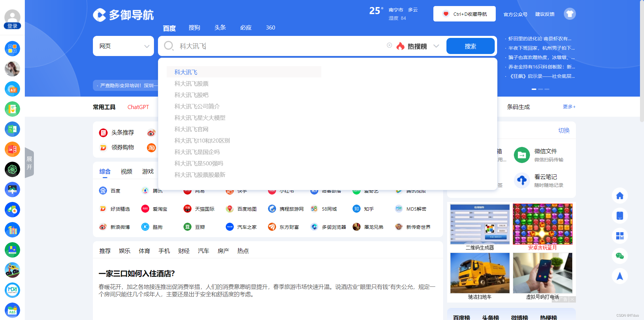The width and height of the screenshot is (644, 320).
Task: Choose suggestion 科大讯飞官网
Action: click(192, 129)
